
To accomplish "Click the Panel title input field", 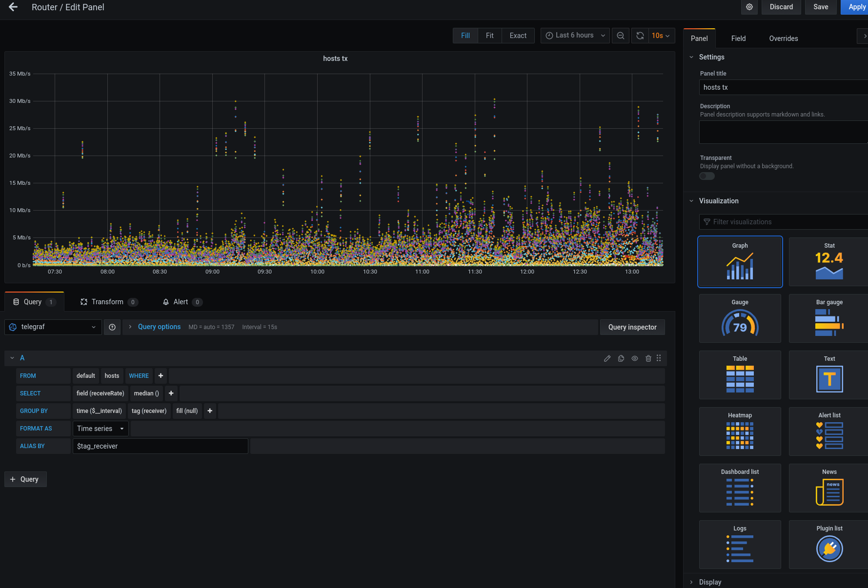I will click(783, 87).
